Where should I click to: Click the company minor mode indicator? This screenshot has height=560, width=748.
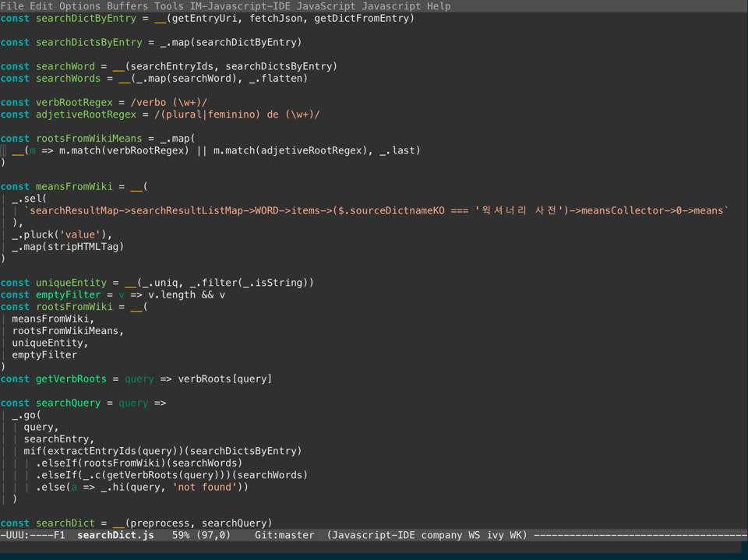[442, 535]
